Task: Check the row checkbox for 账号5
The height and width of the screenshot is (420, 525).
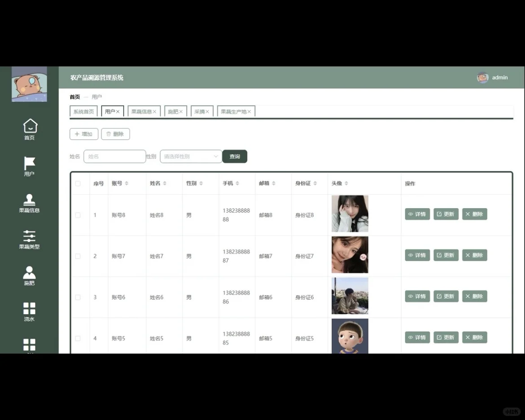Action: [78, 339]
